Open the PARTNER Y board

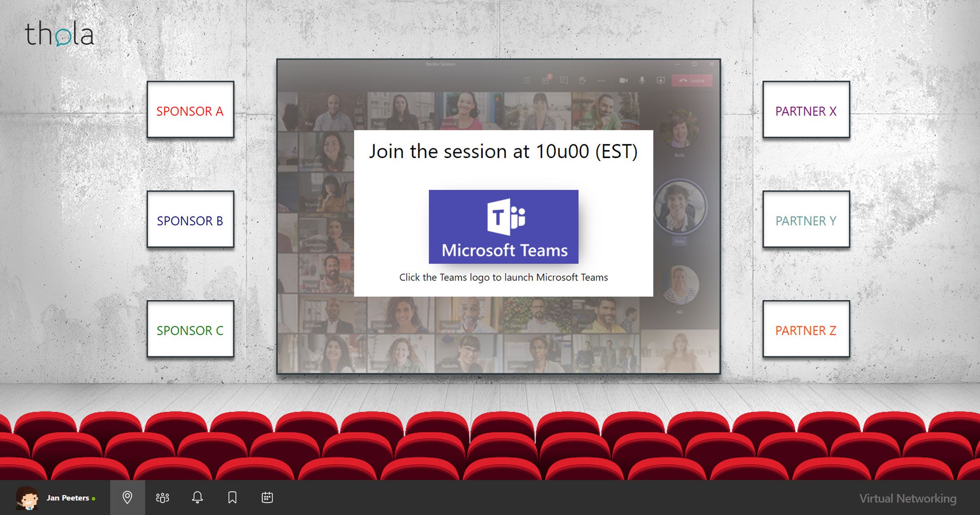click(x=806, y=219)
